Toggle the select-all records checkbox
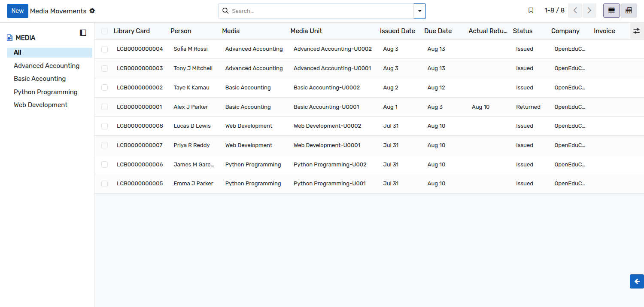Screen dimensions: 644x307 click(x=105, y=31)
